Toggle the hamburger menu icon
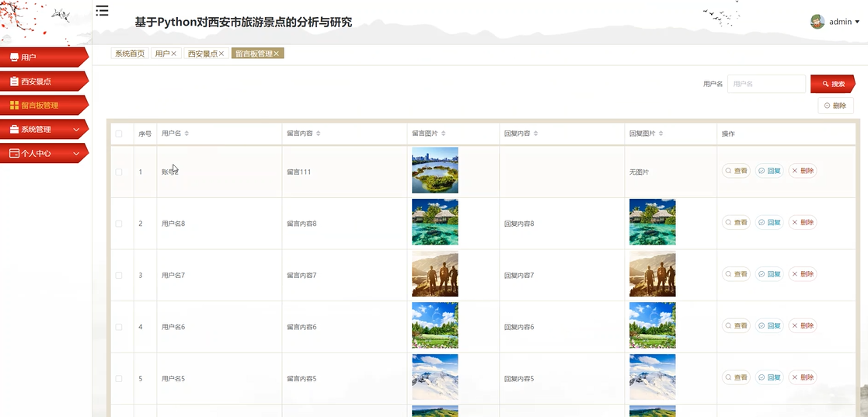 point(102,11)
